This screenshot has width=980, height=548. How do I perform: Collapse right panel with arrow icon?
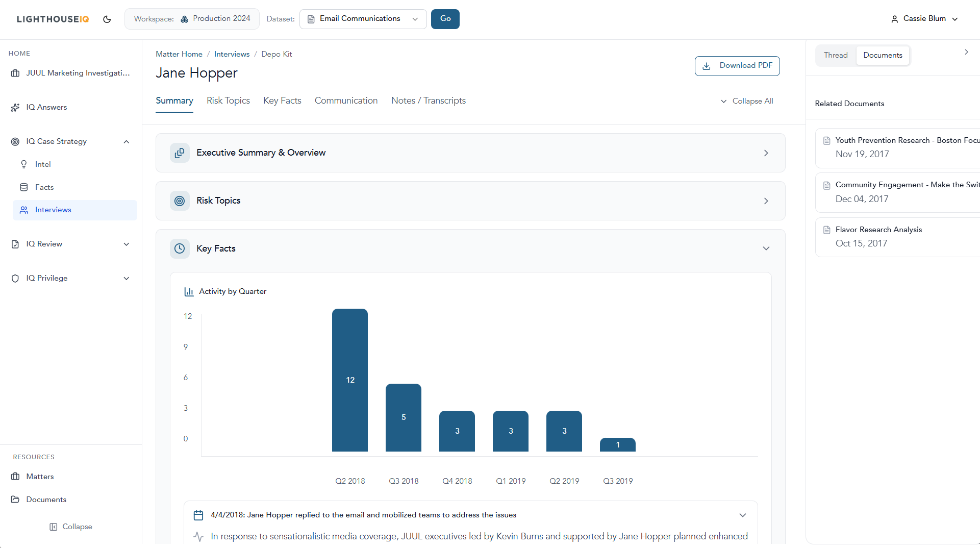pyautogui.click(x=966, y=52)
